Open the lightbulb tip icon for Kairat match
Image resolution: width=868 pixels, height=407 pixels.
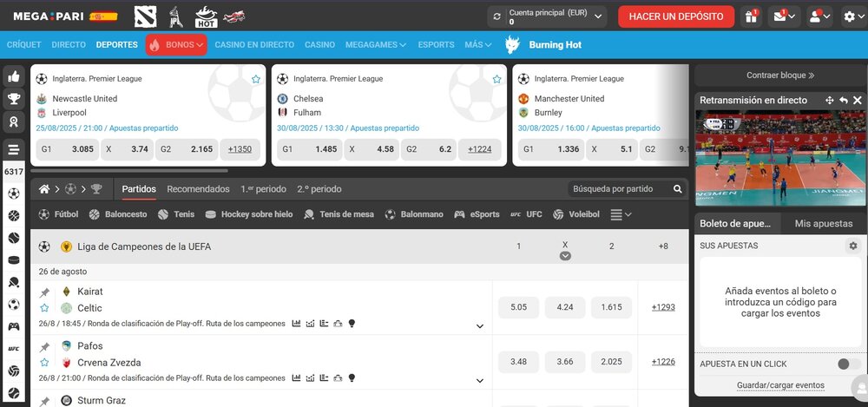click(x=351, y=324)
